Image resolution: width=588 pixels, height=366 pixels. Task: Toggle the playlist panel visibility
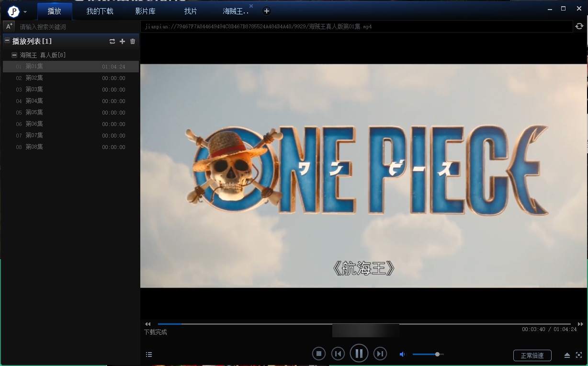tap(149, 355)
